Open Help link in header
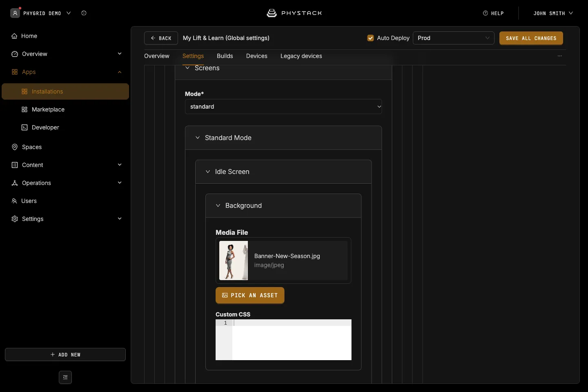Viewport: 588px width, 392px height. coord(493,13)
